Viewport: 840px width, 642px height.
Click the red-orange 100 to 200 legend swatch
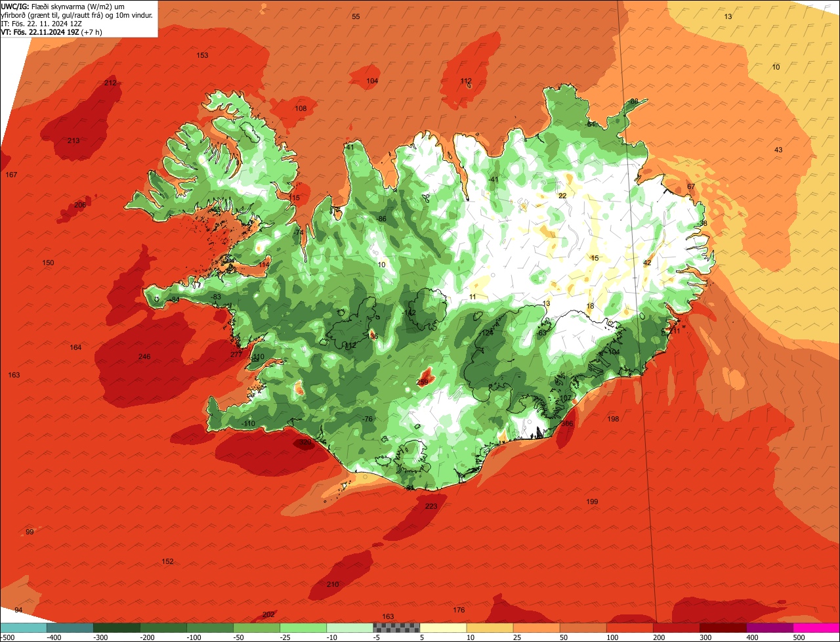point(629,628)
